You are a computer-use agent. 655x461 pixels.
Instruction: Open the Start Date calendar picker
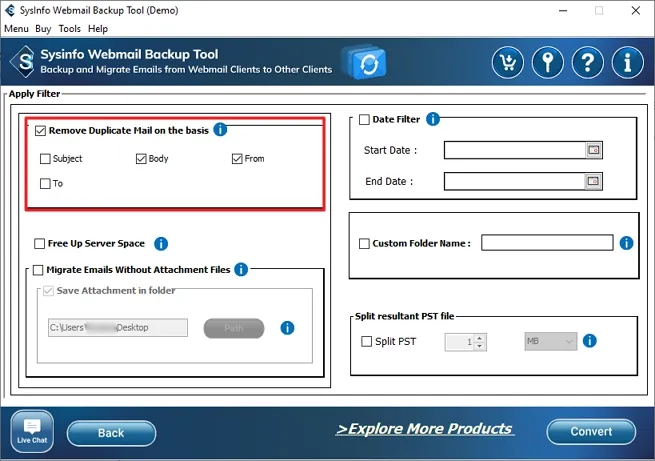pyautogui.click(x=594, y=150)
